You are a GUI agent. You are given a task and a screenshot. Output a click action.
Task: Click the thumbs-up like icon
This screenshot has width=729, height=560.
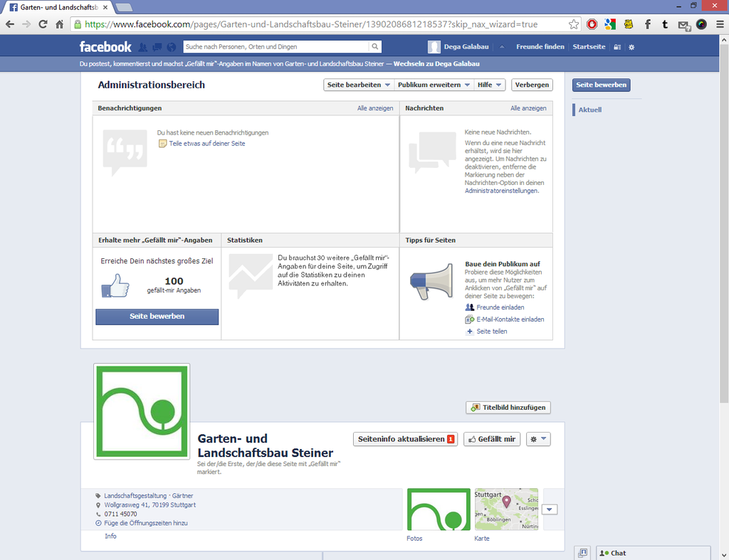tap(115, 285)
